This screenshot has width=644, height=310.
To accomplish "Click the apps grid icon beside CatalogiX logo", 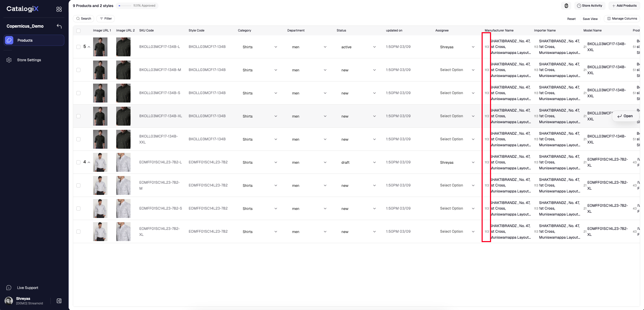I will pyautogui.click(x=59, y=9).
